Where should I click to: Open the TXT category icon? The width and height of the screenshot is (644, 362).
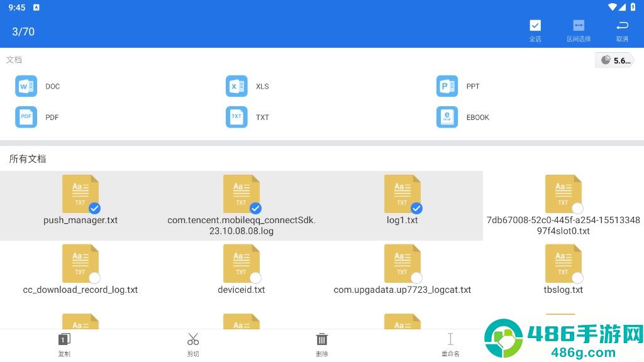pyautogui.click(x=236, y=117)
